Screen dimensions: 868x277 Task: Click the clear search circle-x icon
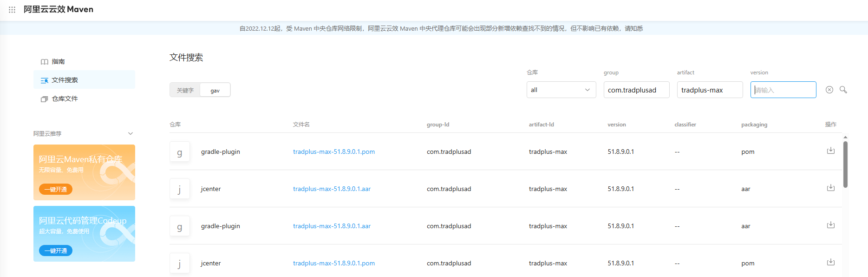point(829,90)
